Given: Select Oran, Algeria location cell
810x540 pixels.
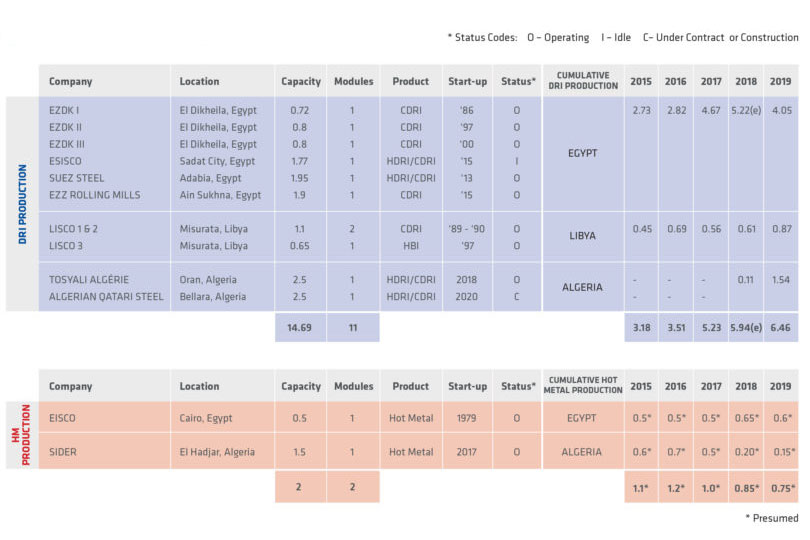Looking at the screenshot, I should 208,280.
